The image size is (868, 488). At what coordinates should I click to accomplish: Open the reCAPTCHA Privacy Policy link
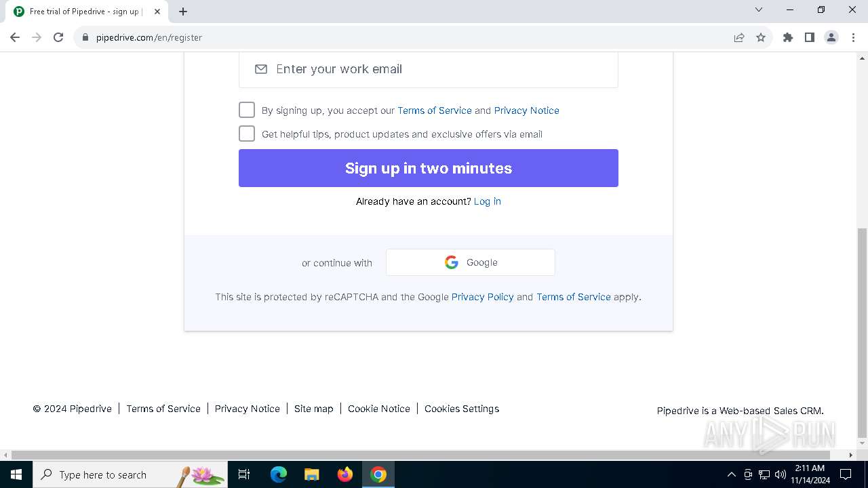[x=483, y=297]
